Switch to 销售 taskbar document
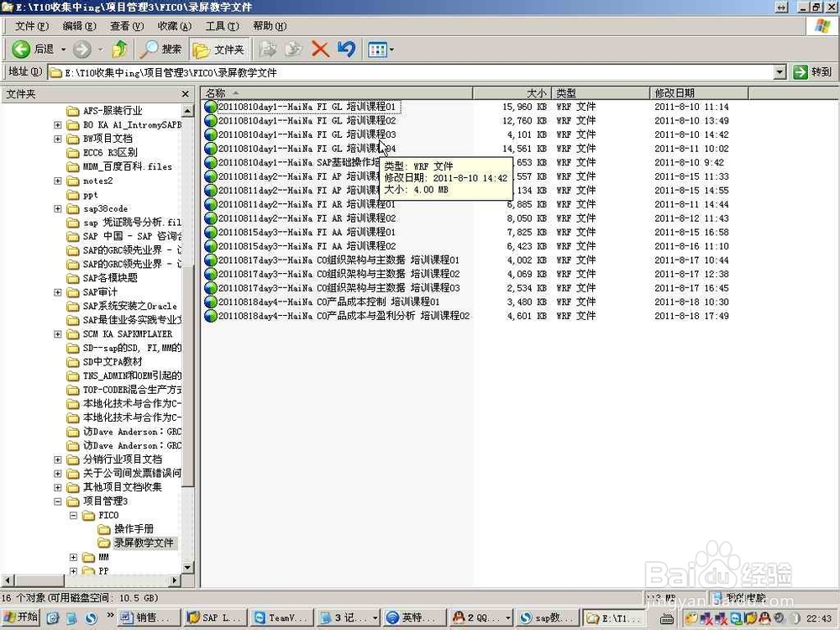The width and height of the screenshot is (840, 630). pyautogui.click(x=147, y=617)
